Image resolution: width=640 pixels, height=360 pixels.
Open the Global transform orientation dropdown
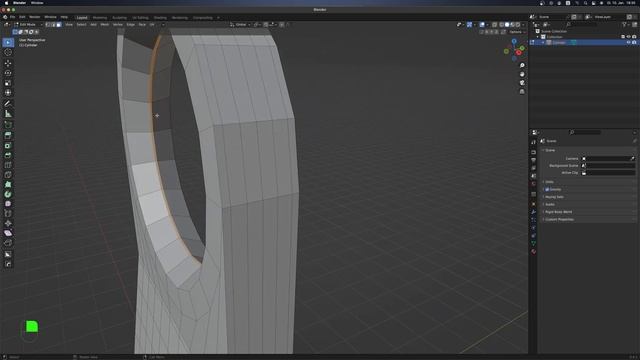click(240, 24)
